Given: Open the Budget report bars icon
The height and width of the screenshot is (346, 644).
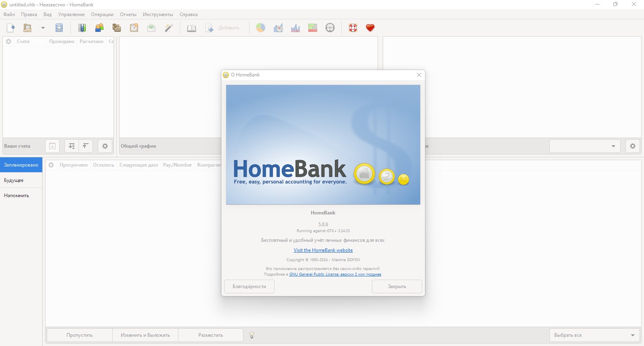Looking at the screenshot, I should point(313,28).
